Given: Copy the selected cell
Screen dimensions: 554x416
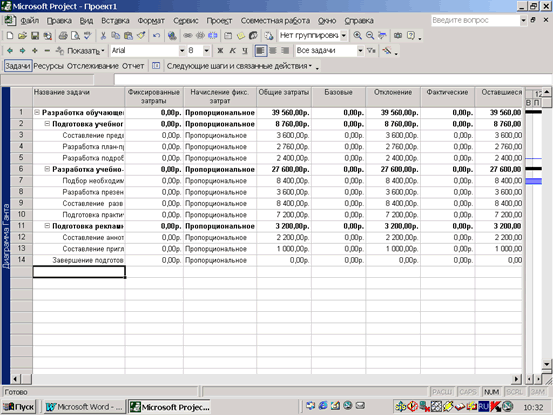Looking at the screenshot, I should (x=116, y=36).
